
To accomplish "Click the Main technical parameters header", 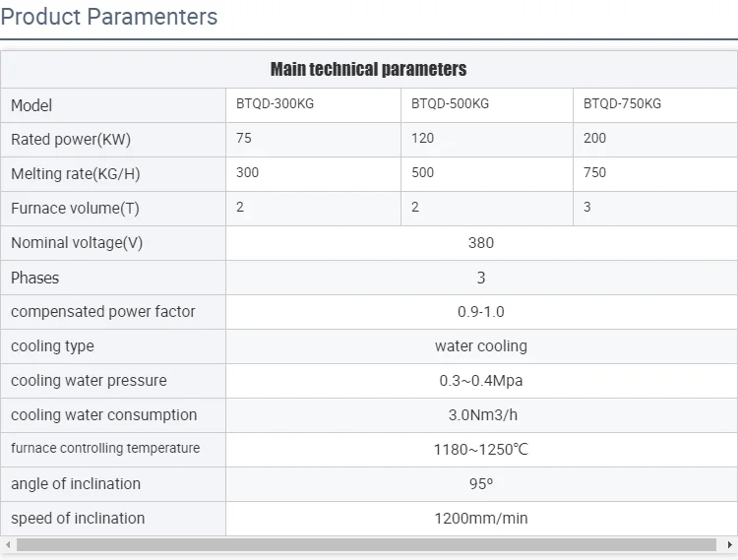I will click(368, 69).
